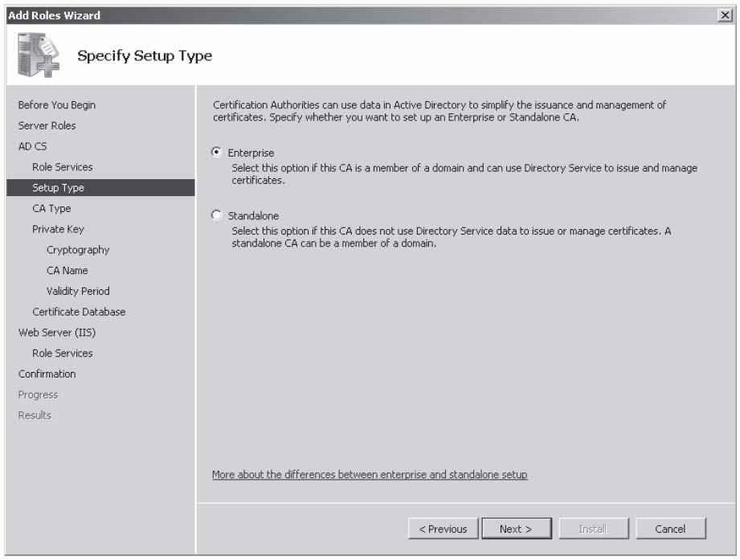Select AD CS in the sidebar
The image size is (740, 560).
coord(32,146)
